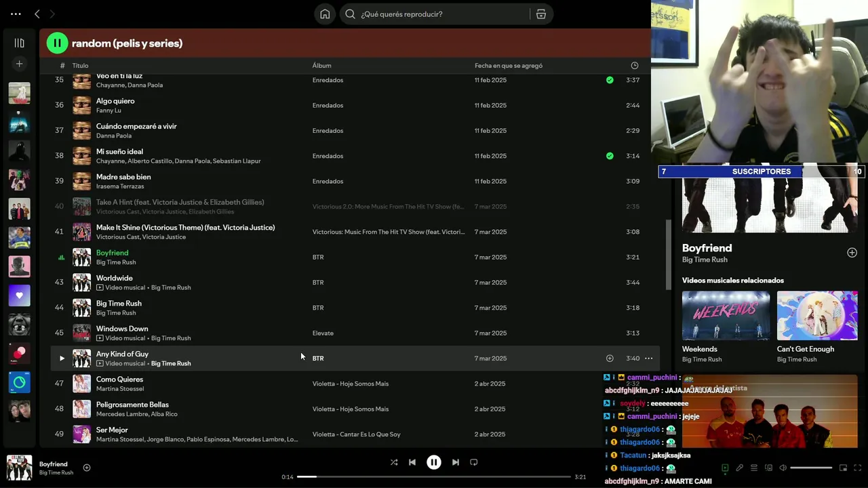Pause the playlist using green header button
The image size is (868, 488).
point(57,43)
